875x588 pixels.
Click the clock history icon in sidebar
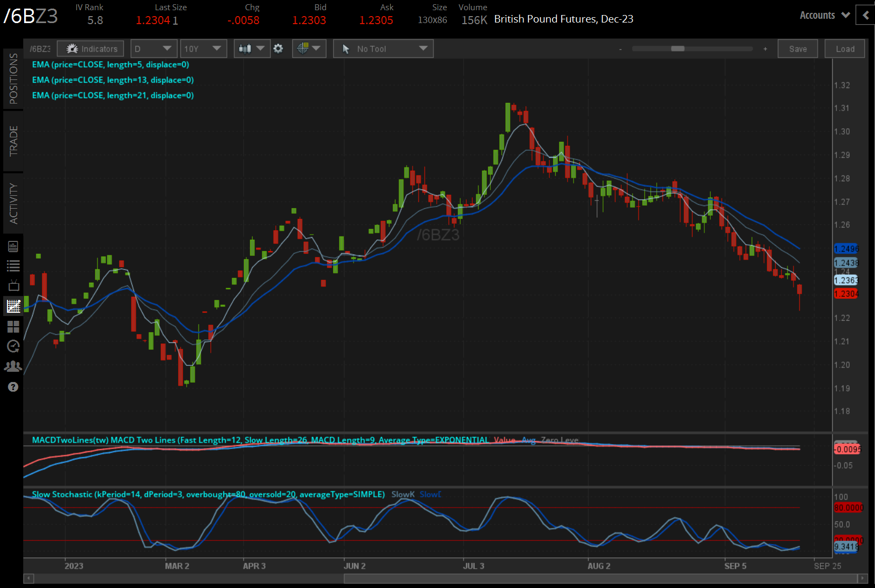[13, 346]
